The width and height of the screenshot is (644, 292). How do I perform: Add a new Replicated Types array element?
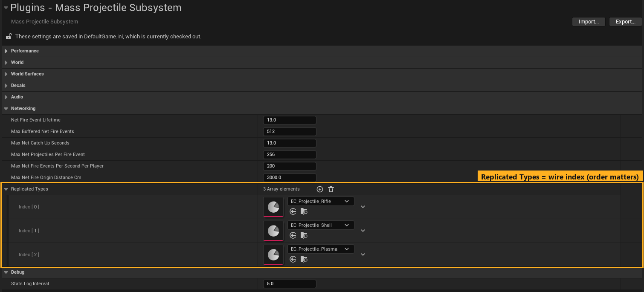pyautogui.click(x=320, y=189)
